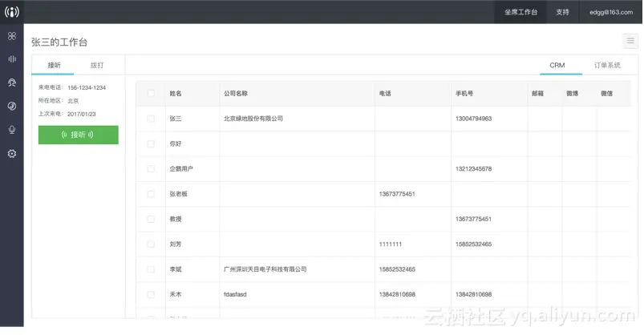Click mobile number 13004794963
The width and height of the screenshot is (644, 335).
pyautogui.click(x=473, y=119)
